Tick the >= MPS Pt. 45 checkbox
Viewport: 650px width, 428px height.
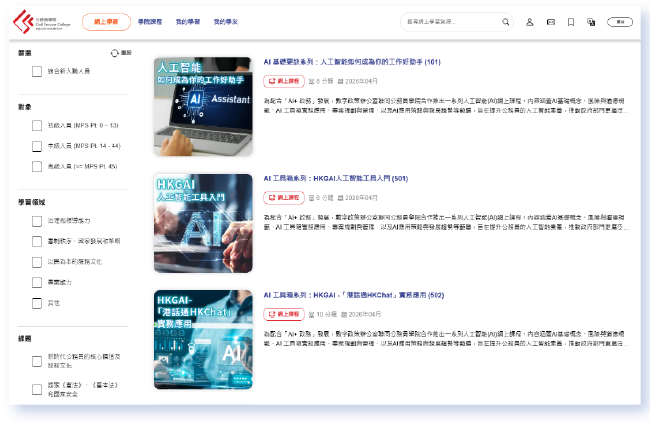tap(37, 167)
